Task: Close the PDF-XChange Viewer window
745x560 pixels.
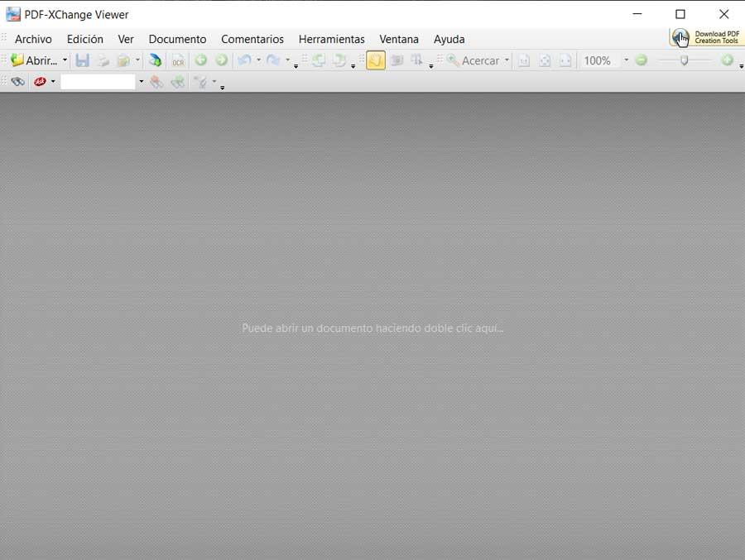Action: [723, 14]
